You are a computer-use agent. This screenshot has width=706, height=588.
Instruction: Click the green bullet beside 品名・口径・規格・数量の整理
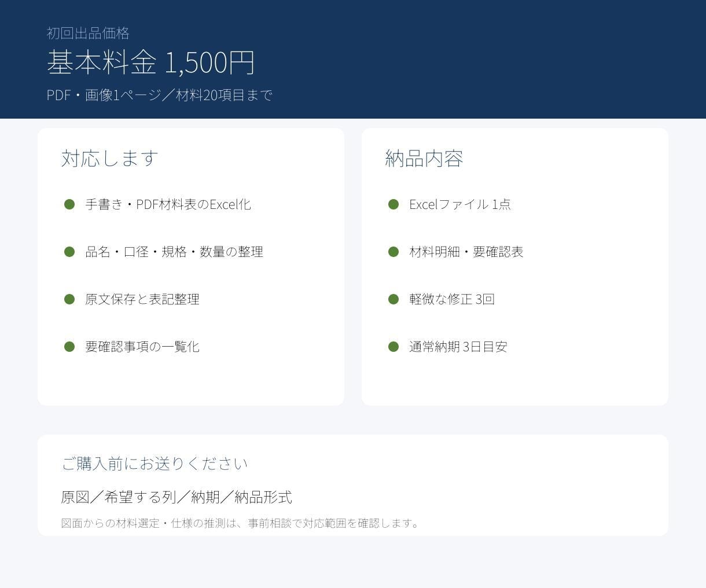69,252
